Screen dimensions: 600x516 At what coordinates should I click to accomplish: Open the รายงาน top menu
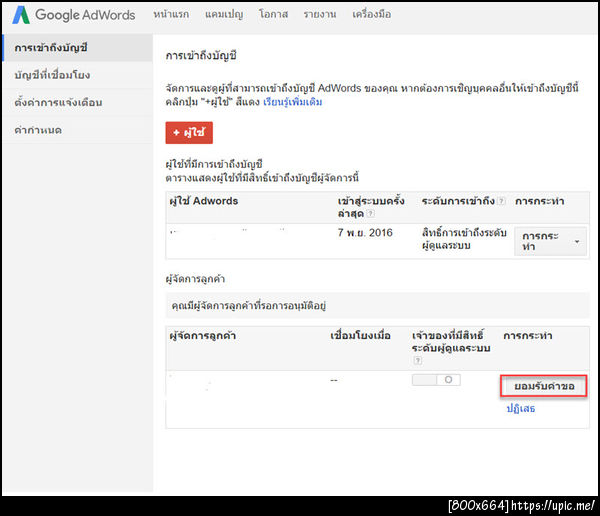[320, 15]
